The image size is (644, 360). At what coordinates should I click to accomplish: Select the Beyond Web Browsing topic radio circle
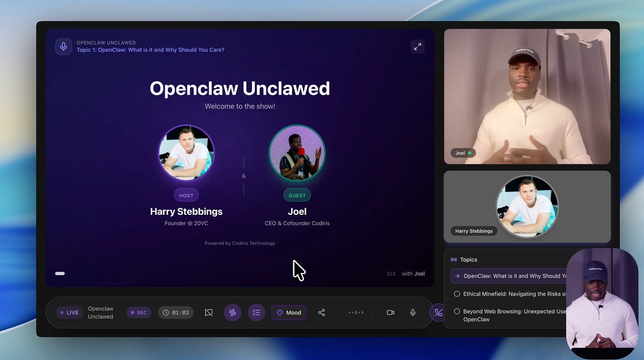point(457,311)
